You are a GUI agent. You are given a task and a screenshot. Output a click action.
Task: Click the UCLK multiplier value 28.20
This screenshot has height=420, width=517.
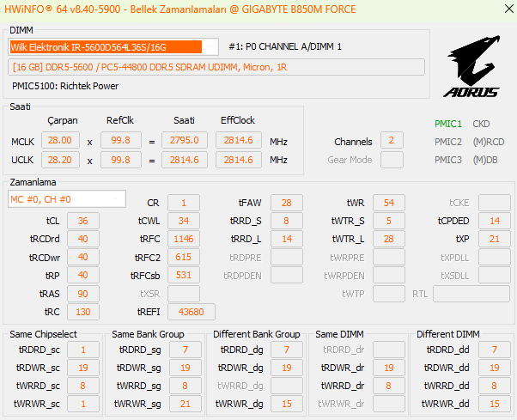[x=60, y=160]
